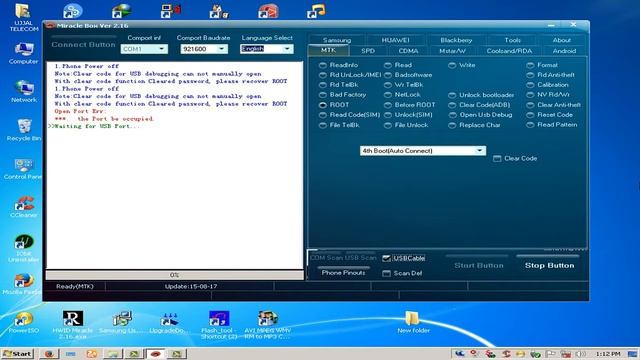
Task: Open HWID Miracle 2.16.exe desktop icon
Action: [x=73, y=324]
